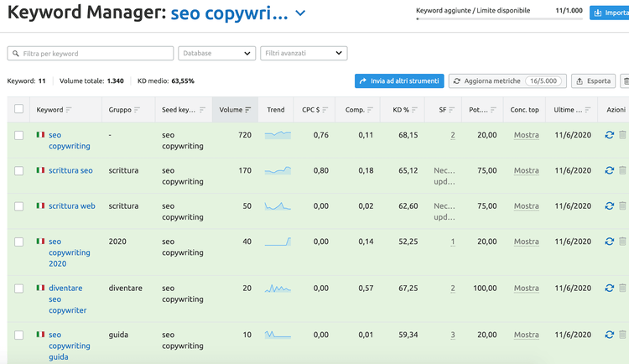Refresh metrics for 'seo copywriting guida' row
Screen dimensions: 629x364
coord(610,335)
